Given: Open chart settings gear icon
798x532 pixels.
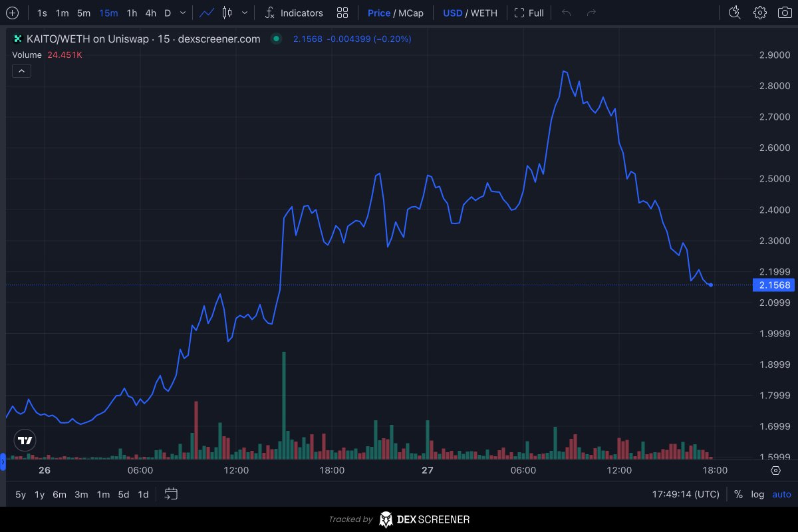Looking at the screenshot, I should [760, 13].
